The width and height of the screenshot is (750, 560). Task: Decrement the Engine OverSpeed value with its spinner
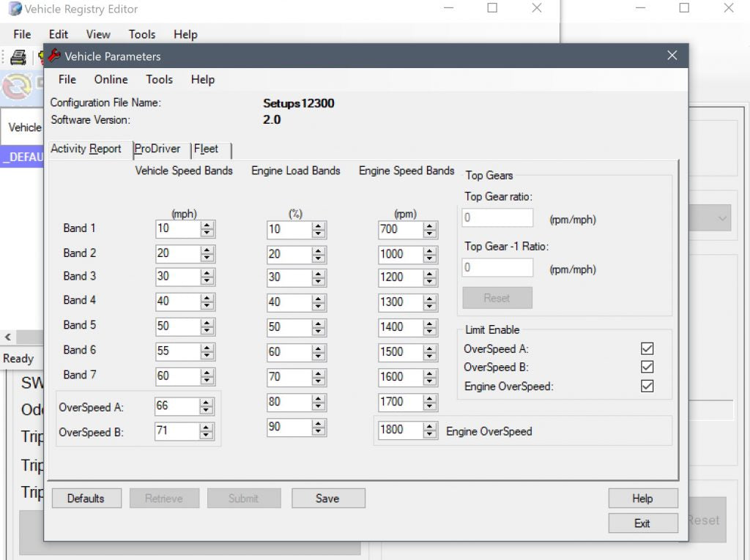(x=428, y=433)
